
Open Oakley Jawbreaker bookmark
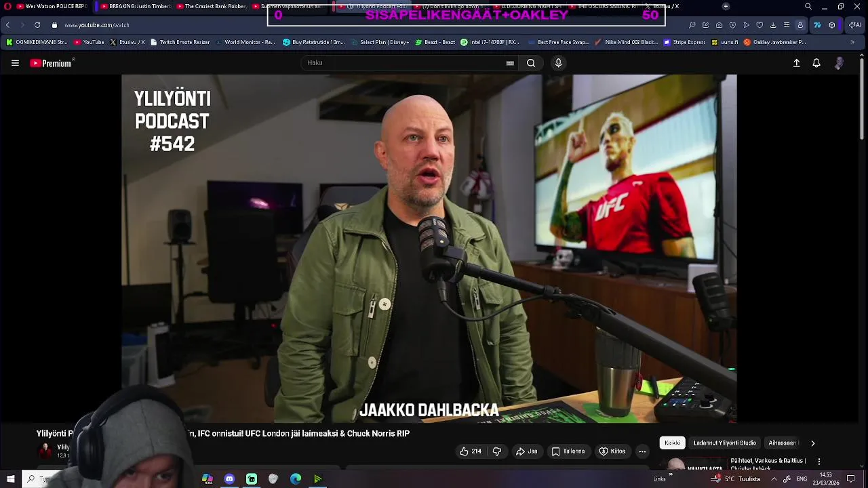coord(774,42)
